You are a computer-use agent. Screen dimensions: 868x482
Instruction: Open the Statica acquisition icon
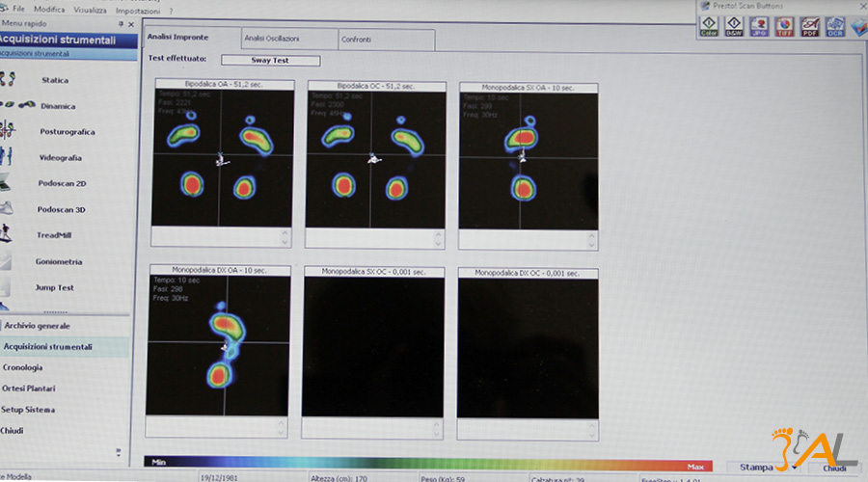9,79
